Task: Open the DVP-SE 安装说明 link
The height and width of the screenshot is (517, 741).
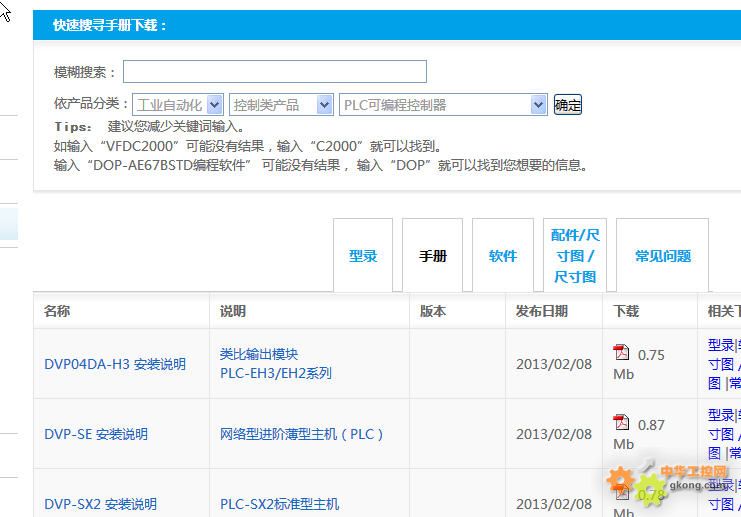Action: [96, 434]
